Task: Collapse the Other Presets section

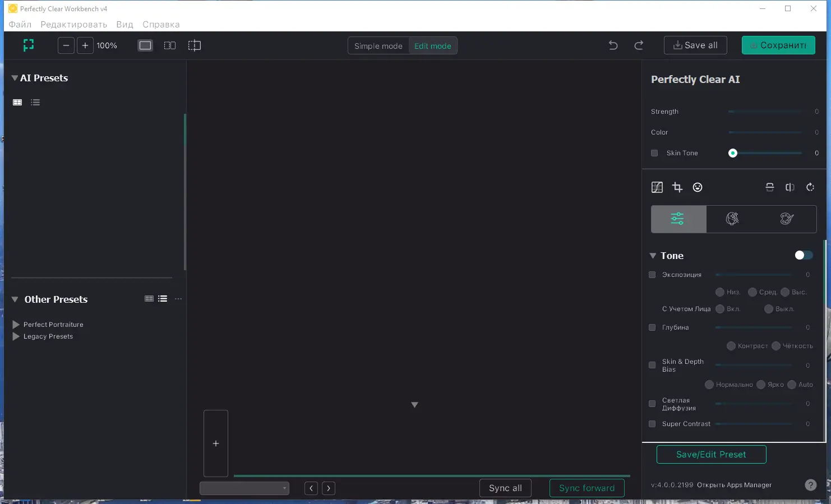Action: pyautogui.click(x=15, y=299)
